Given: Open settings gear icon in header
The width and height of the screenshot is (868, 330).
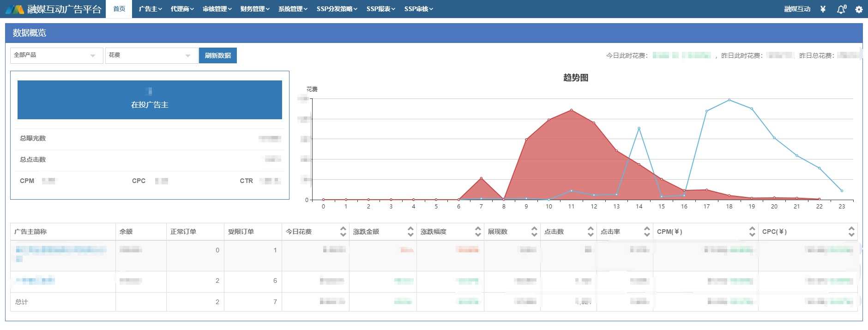Looking at the screenshot, I should point(859,9).
